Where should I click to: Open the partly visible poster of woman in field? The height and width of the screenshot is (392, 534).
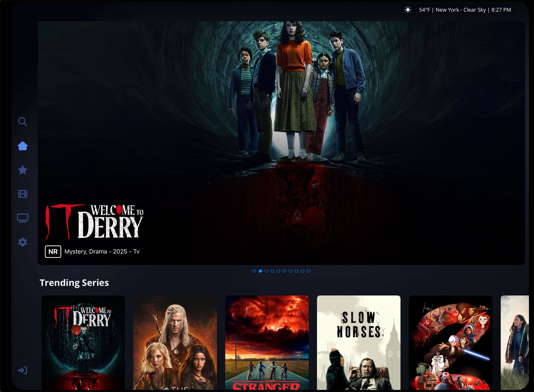pyautogui.click(x=515, y=343)
